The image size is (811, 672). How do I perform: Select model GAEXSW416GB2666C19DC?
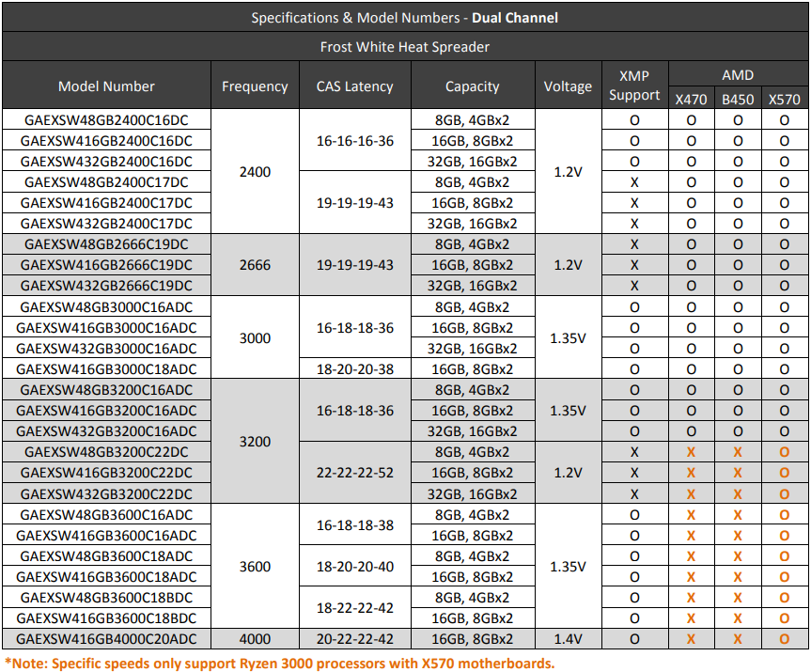pos(106,265)
